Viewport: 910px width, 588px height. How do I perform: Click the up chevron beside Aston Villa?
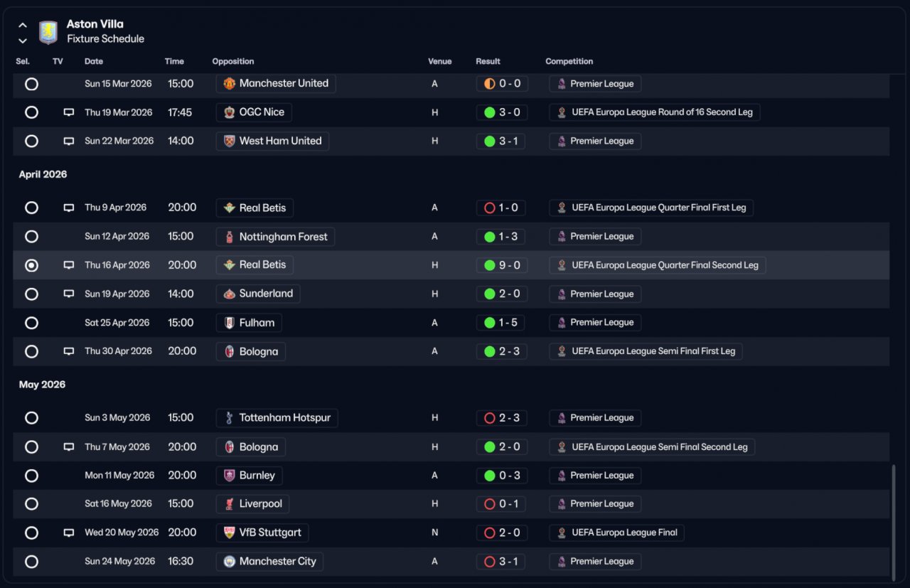tap(23, 25)
